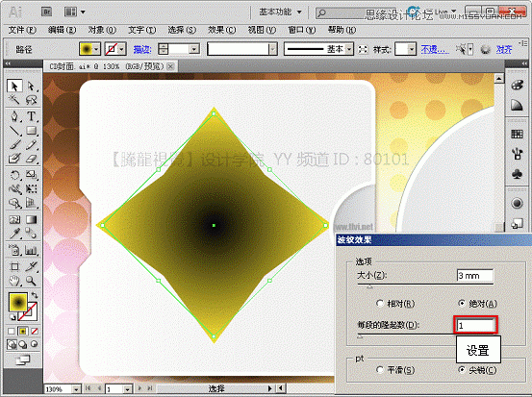Select the Zoom tool
532x397 pixels.
click(x=31, y=281)
